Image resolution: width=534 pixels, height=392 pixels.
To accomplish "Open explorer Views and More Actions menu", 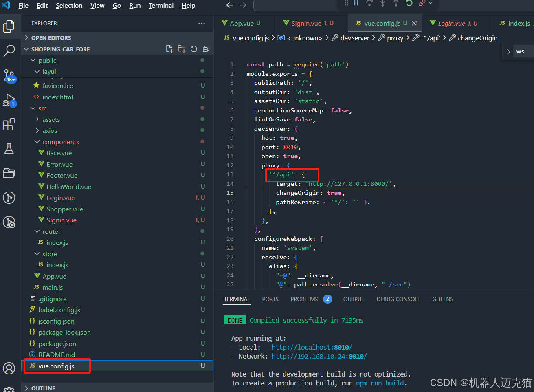I will point(202,23).
